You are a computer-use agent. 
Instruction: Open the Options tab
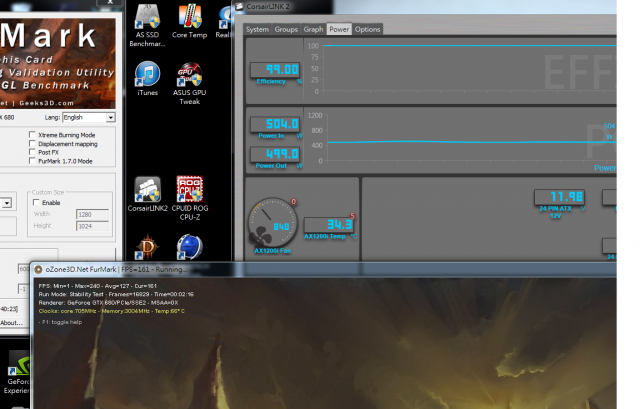coord(367,29)
